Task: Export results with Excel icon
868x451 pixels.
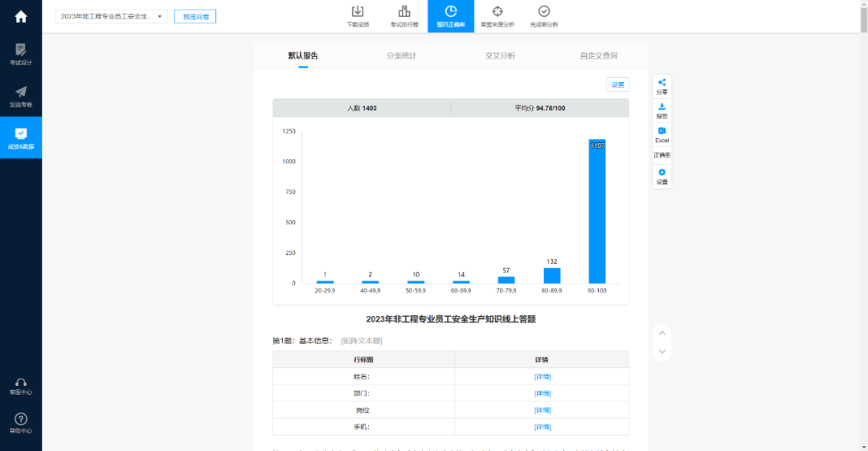Action: pyautogui.click(x=661, y=133)
